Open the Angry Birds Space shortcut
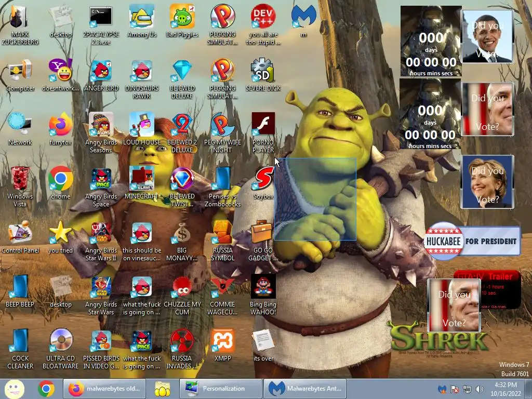This screenshot has width=532, height=399. (x=101, y=187)
